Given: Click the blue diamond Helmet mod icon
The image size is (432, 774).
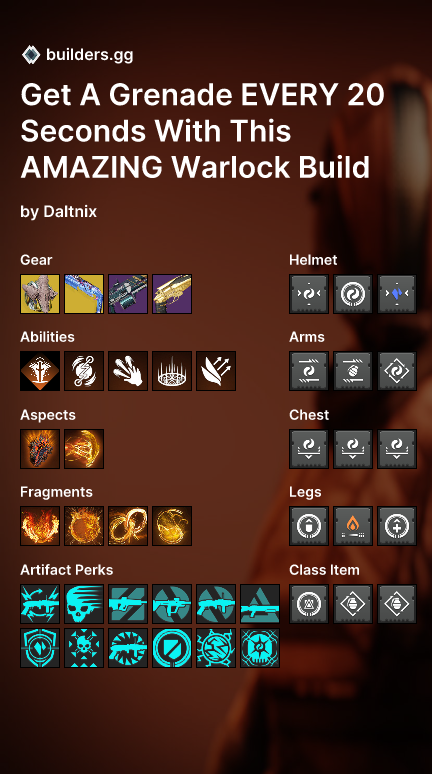Looking at the screenshot, I should (x=397, y=294).
